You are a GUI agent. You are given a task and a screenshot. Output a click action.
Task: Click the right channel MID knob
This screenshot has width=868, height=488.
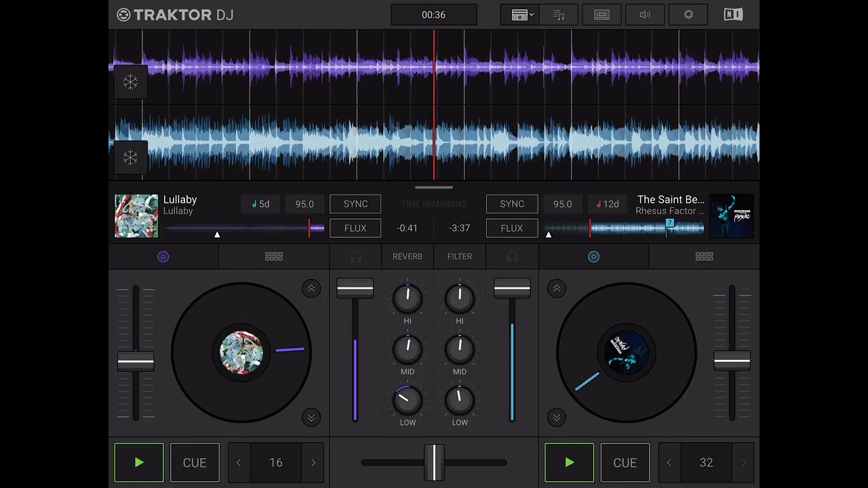coord(460,349)
